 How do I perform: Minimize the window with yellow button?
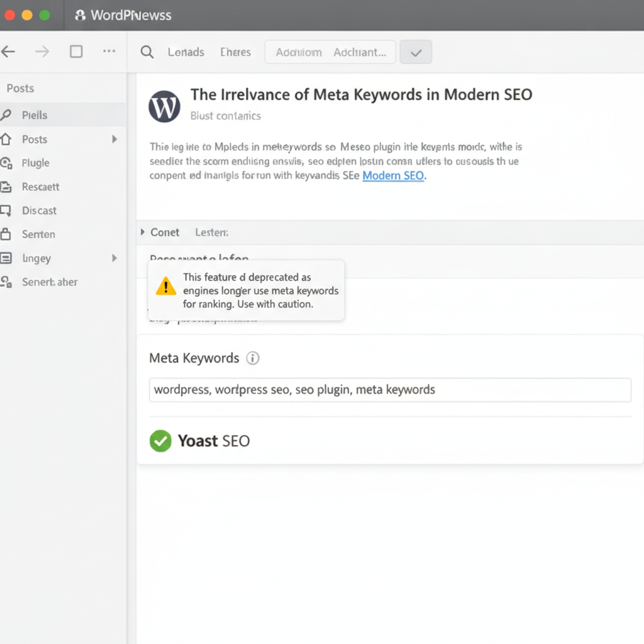(27, 15)
